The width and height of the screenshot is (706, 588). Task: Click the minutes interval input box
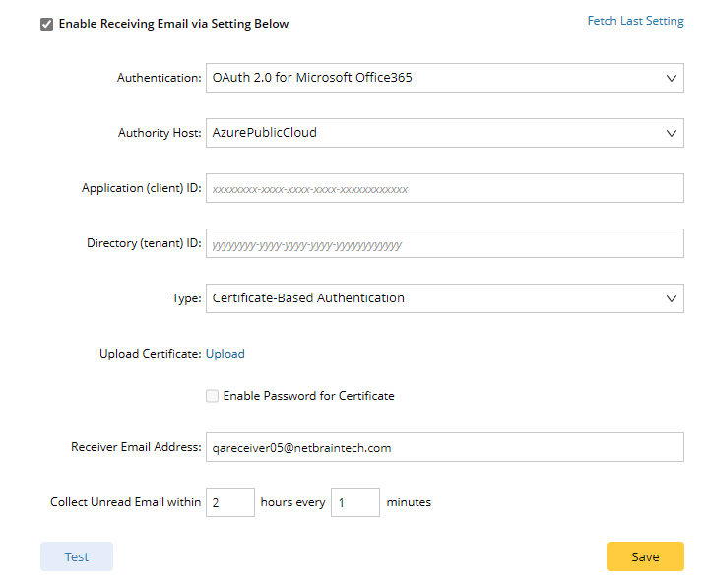354,502
